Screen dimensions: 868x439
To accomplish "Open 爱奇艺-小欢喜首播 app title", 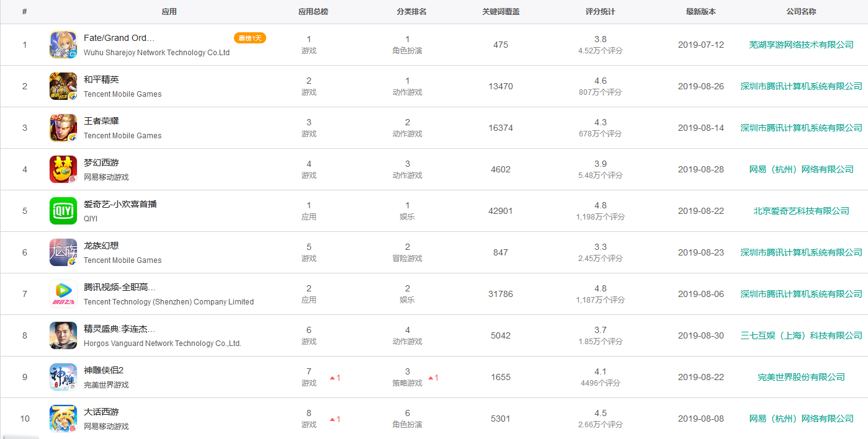I will [x=120, y=204].
